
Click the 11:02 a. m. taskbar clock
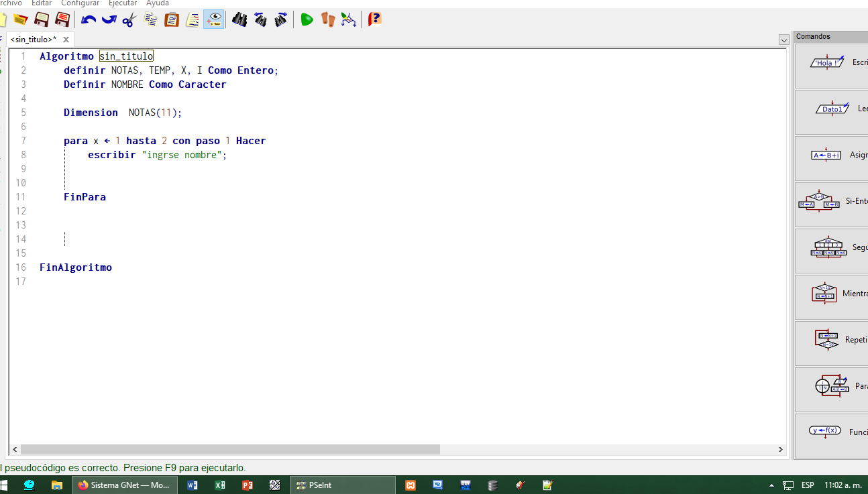pyautogui.click(x=843, y=485)
